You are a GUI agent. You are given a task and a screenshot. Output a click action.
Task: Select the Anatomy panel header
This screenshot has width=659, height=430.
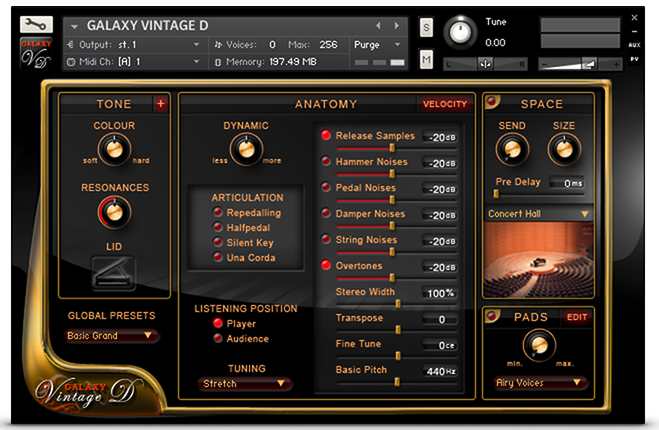(x=326, y=104)
